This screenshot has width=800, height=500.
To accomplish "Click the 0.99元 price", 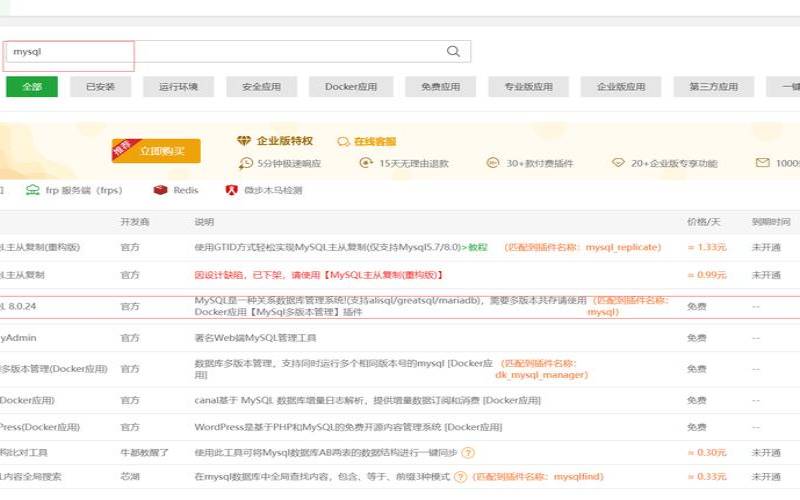I will pyautogui.click(x=707, y=275).
